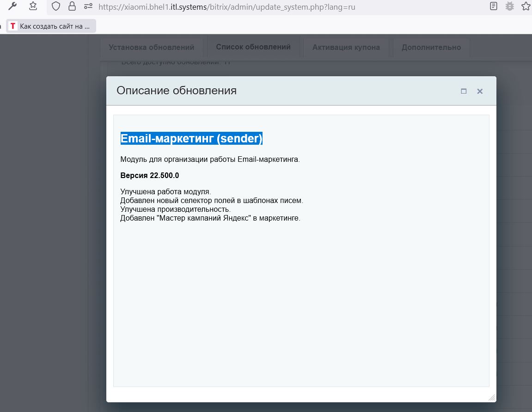Maximize the 'Описание обновления' dialog

coord(464,91)
